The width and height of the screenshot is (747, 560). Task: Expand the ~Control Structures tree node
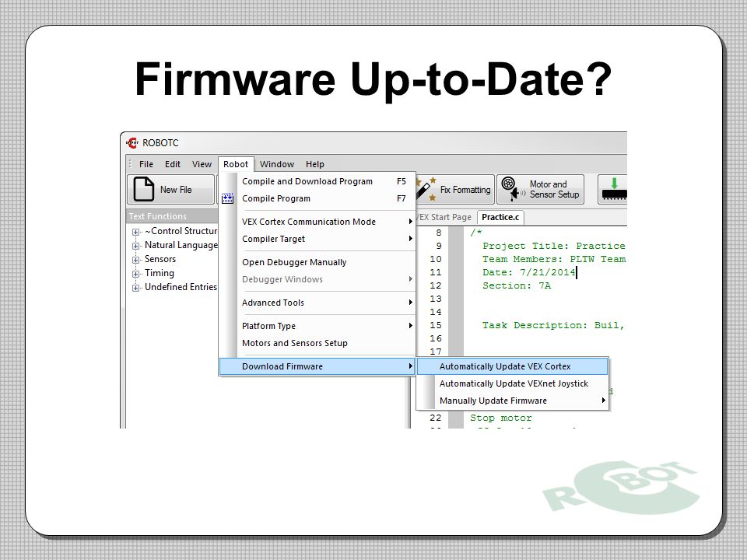[135, 232]
